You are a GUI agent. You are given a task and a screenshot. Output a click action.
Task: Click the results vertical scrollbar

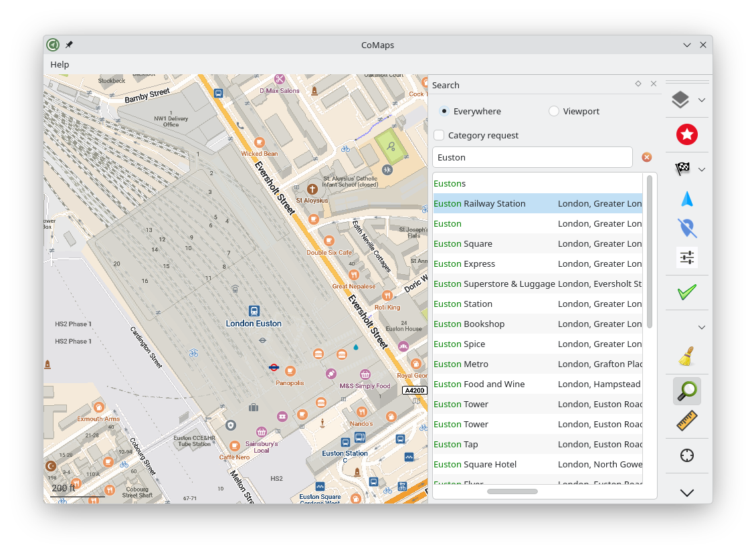(x=650, y=252)
